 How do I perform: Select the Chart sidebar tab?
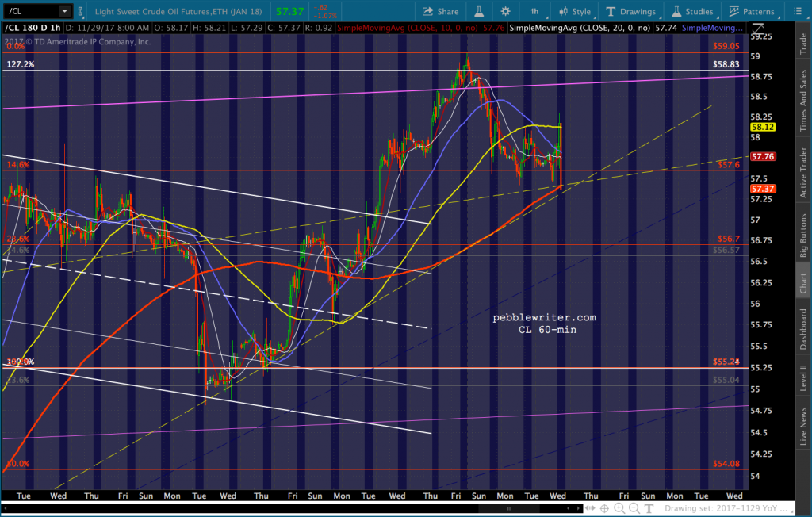pyautogui.click(x=803, y=282)
